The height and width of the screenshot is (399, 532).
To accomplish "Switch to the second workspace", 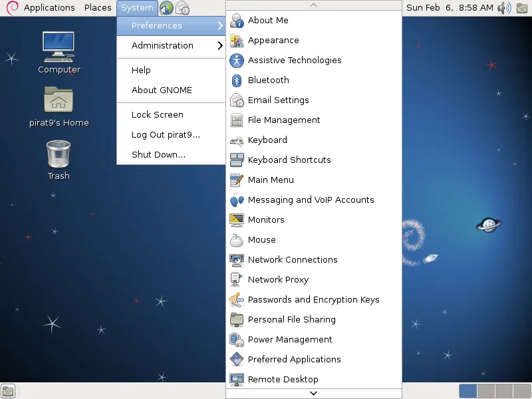I will pos(486,391).
